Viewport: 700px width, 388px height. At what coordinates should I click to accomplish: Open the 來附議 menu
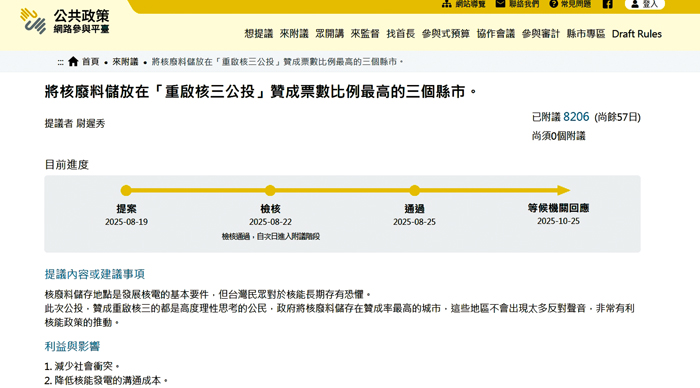pos(294,34)
